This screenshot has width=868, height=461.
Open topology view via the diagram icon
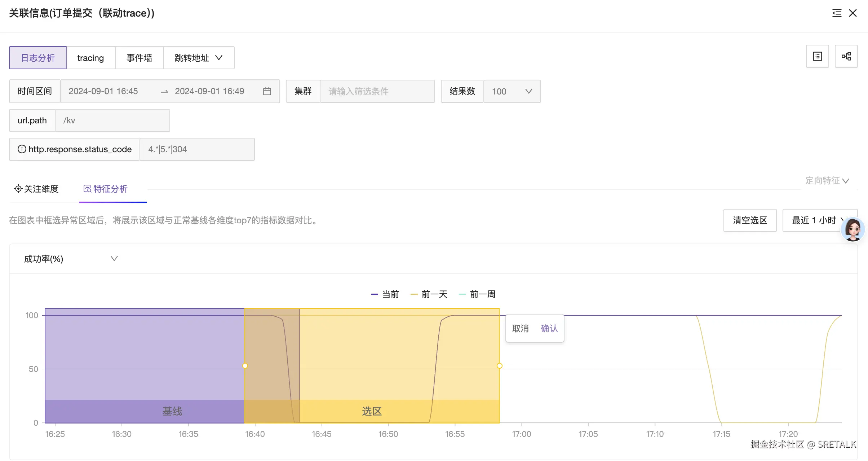(846, 57)
